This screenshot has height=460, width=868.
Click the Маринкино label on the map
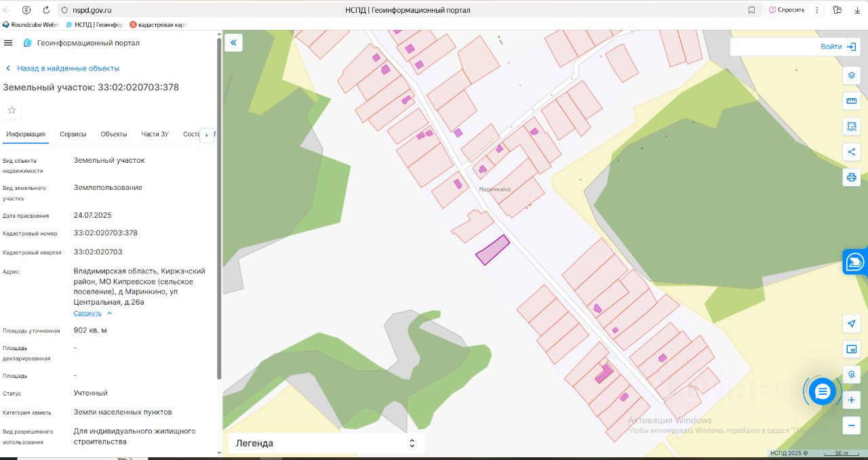pyautogui.click(x=494, y=190)
